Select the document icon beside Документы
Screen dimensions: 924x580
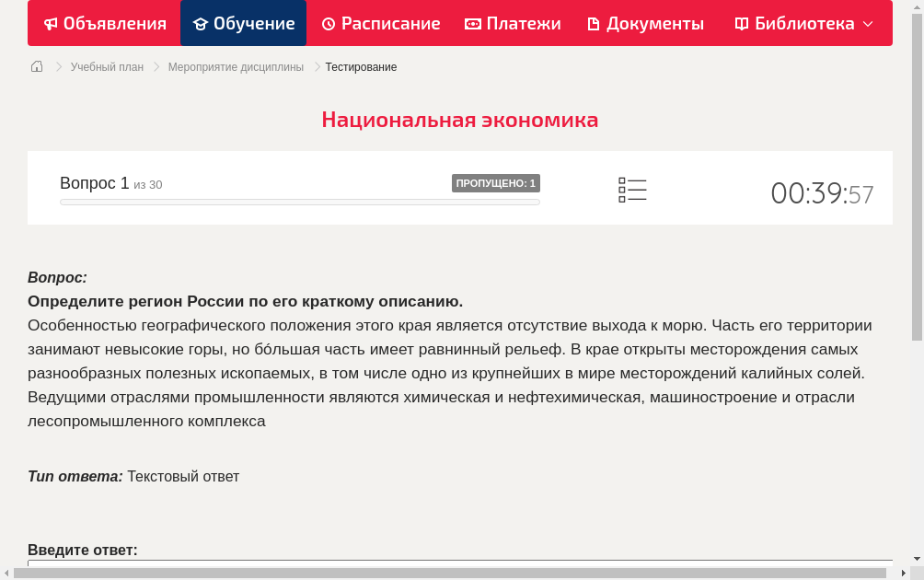[594, 23]
